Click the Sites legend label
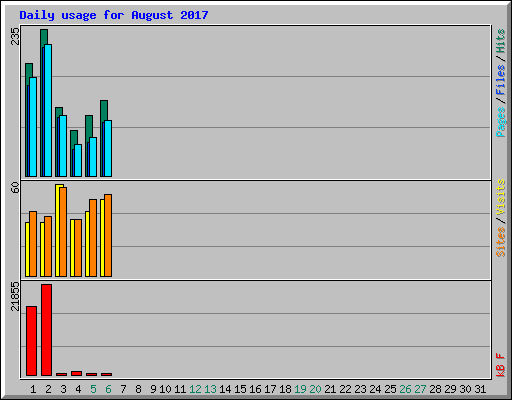 click(x=500, y=242)
